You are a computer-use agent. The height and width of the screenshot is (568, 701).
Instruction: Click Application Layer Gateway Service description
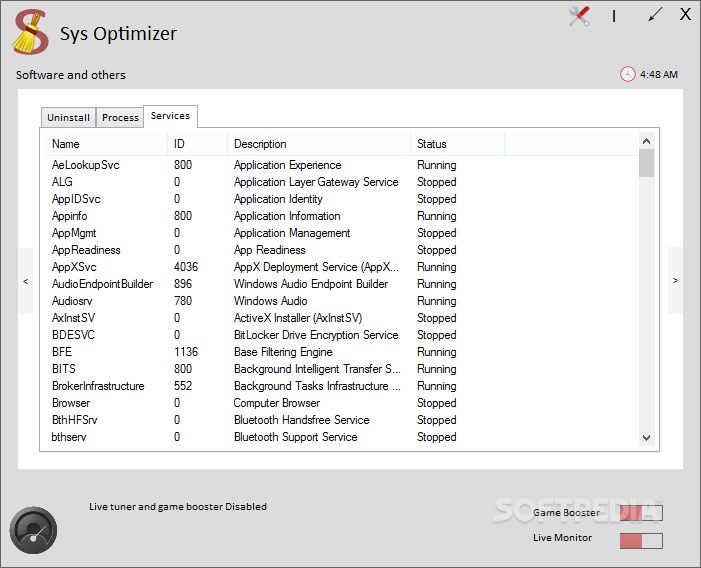point(316,182)
